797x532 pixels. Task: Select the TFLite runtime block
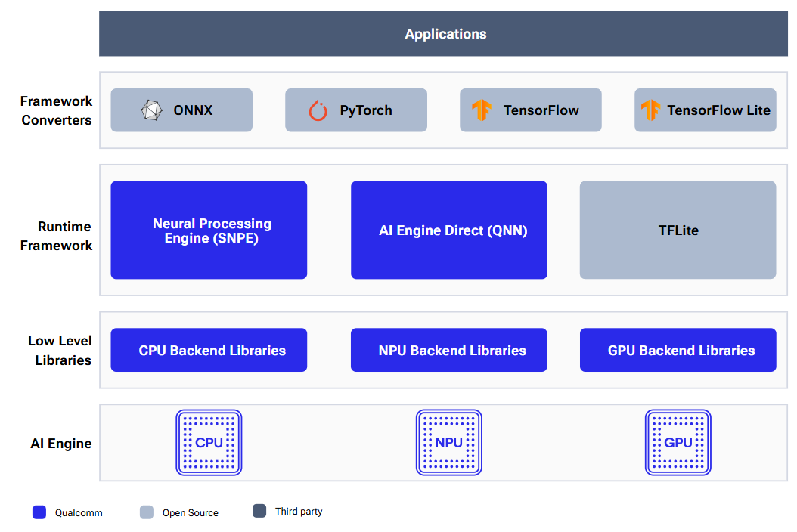tap(678, 230)
